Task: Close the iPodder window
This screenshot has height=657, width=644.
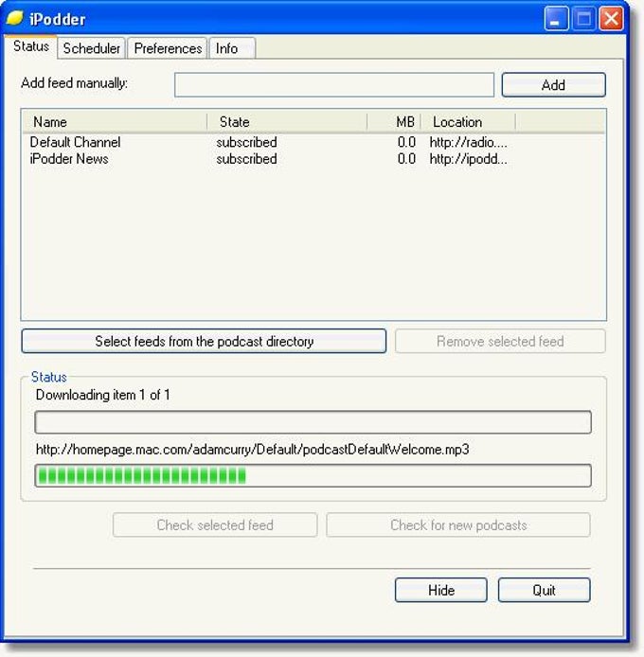Action: tap(611, 19)
